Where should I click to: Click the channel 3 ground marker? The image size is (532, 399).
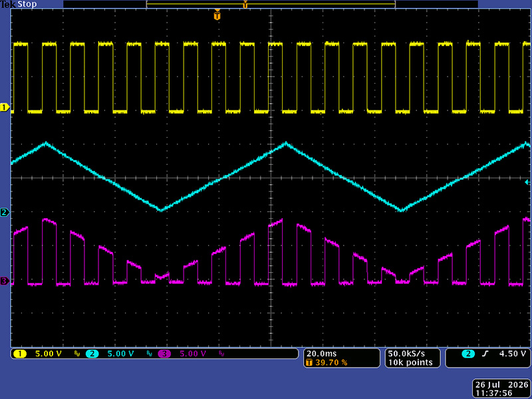point(5,281)
